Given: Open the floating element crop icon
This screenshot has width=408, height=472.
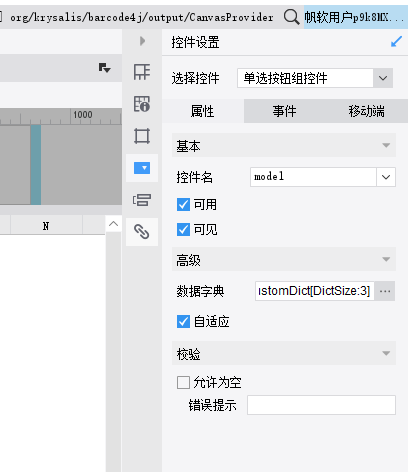Looking at the screenshot, I should click(142, 136).
